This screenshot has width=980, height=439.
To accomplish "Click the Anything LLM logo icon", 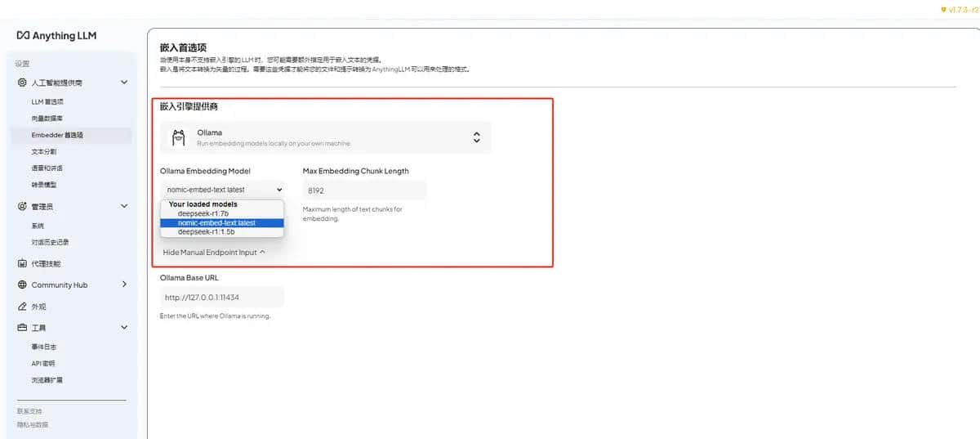I will click(x=23, y=35).
